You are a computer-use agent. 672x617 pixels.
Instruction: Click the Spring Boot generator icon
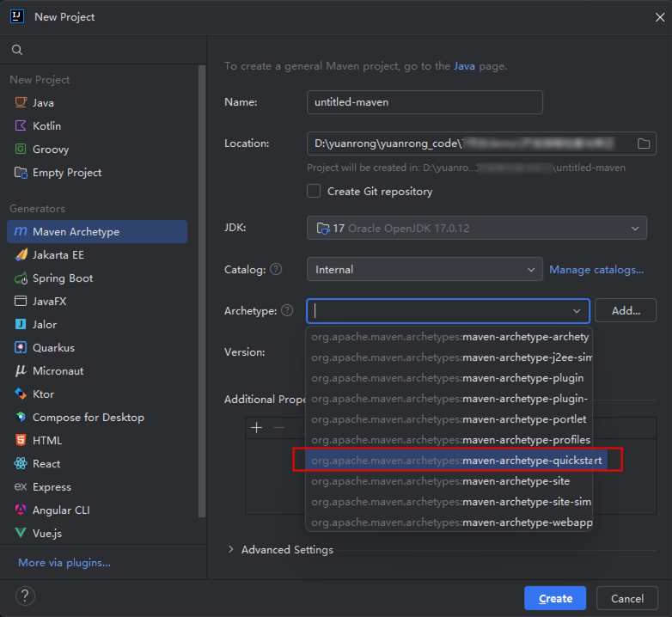[21, 278]
